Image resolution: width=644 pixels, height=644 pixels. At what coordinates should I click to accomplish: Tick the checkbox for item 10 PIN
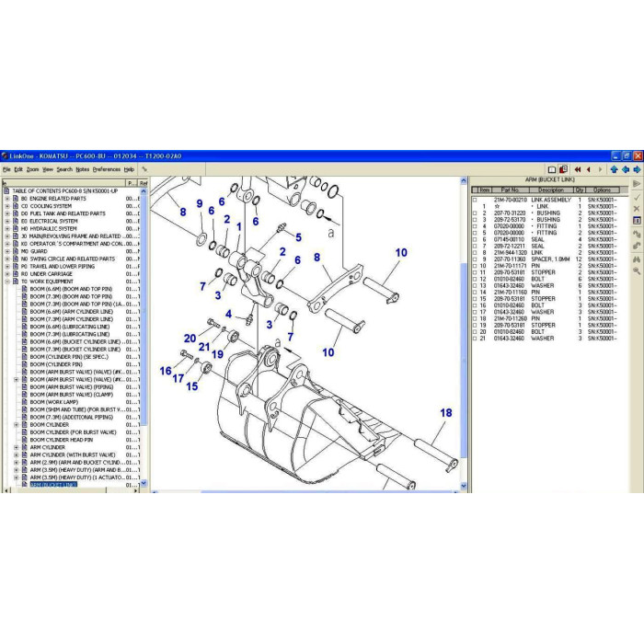tap(475, 266)
